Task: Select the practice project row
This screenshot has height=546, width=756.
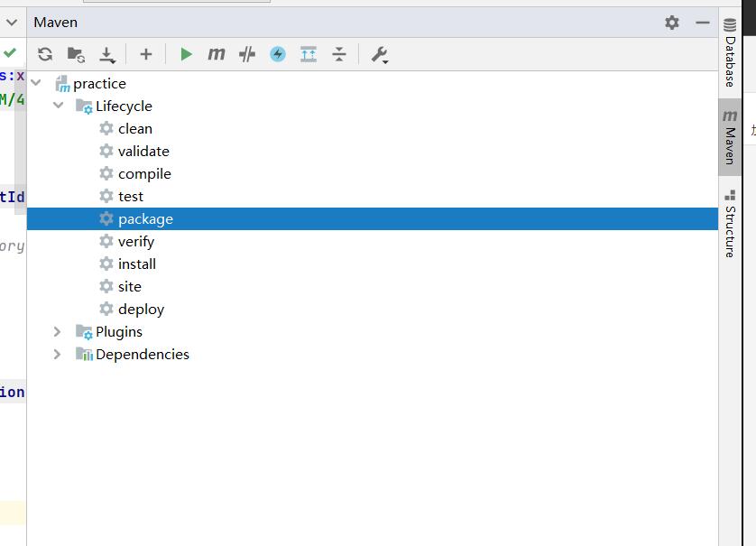Action: tap(373, 83)
